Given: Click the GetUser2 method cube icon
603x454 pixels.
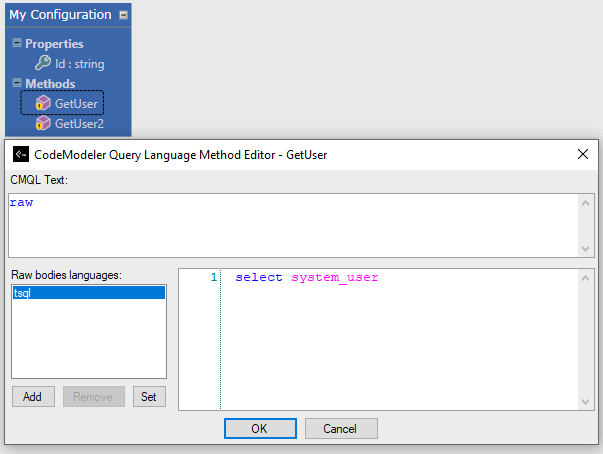Looking at the screenshot, I should tap(43, 123).
